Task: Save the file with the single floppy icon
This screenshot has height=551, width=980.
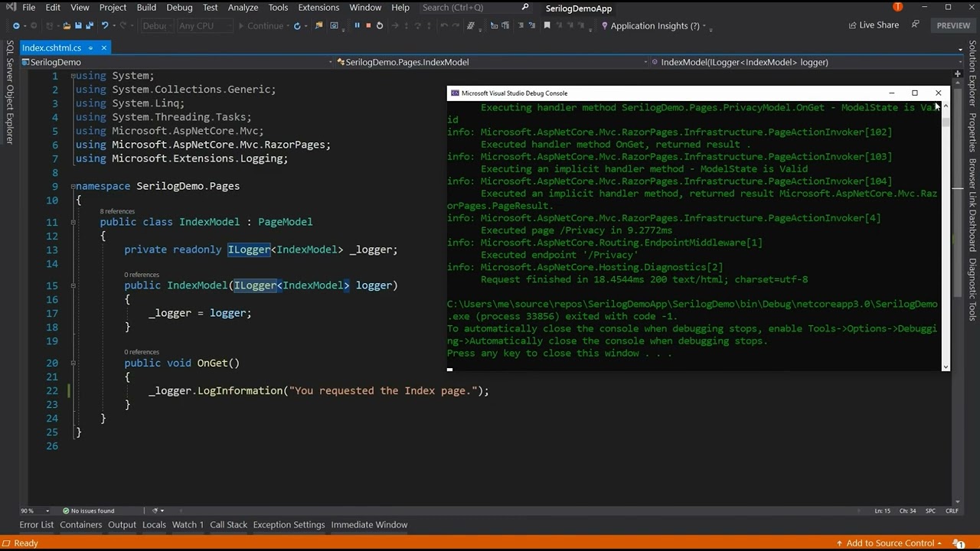Action: click(x=78, y=26)
